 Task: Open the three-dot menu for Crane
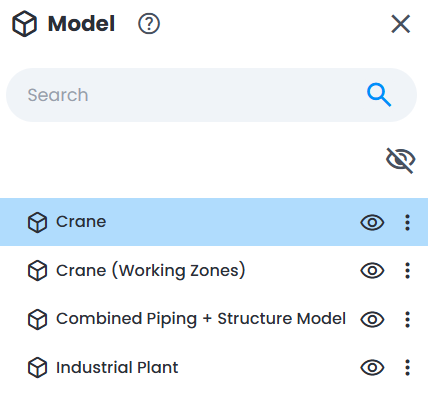(x=407, y=222)
